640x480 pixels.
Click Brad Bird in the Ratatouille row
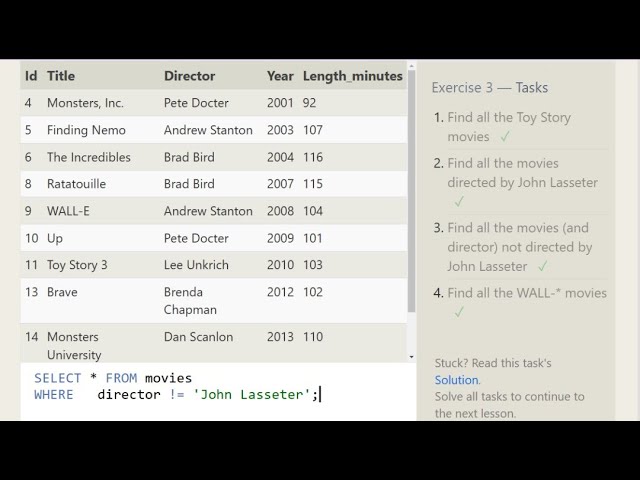pyautogui.click(x=189, y=184)
